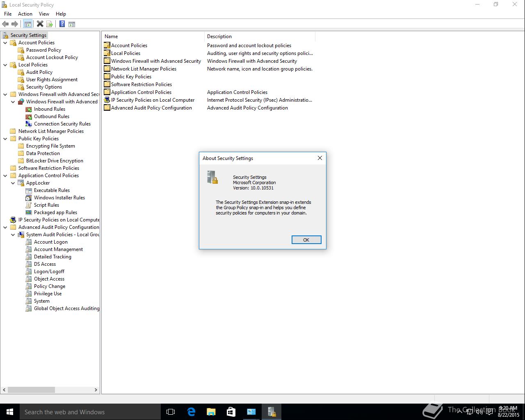Collapse Windows Firewall with Advanced Security top node
Image resolution: width=525 pixels, height=420 pixels.
coord(5,94)
